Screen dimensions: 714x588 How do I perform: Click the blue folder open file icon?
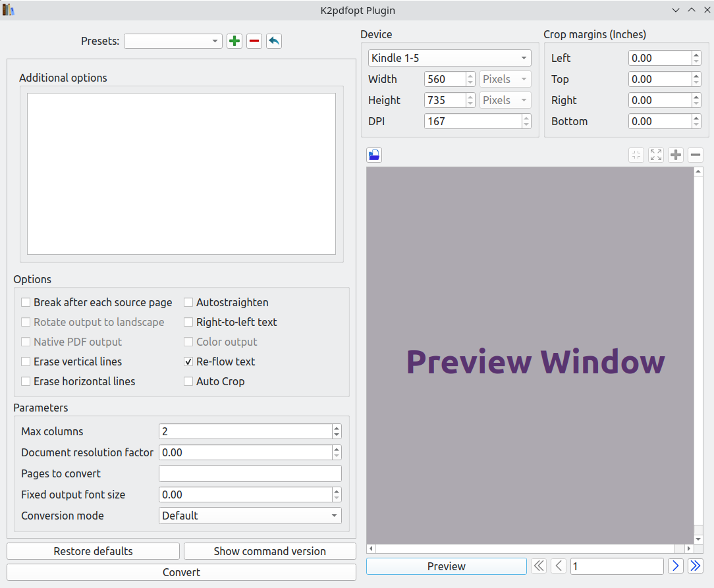[374, 155]
